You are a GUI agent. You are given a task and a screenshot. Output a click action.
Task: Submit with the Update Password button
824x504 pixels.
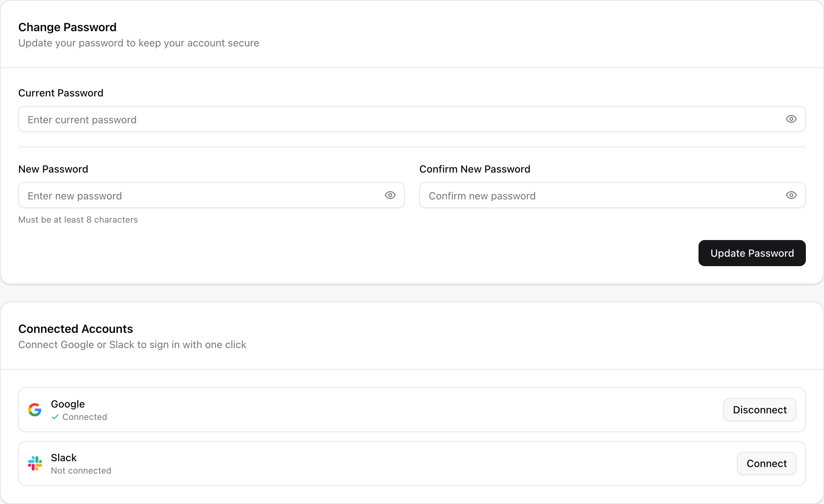click(x=752, y=253)
